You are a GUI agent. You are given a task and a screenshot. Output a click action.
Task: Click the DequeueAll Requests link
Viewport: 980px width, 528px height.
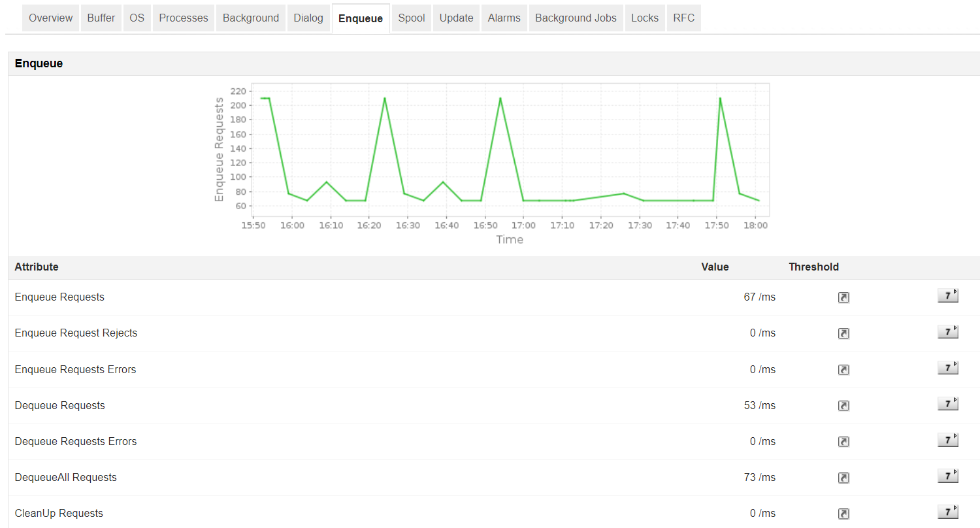point(65,477)
